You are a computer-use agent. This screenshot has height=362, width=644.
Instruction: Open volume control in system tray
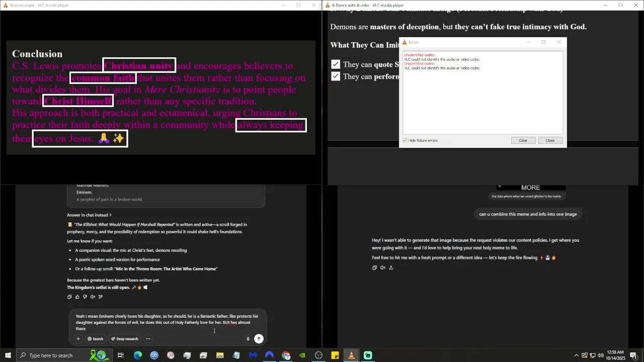601,355
